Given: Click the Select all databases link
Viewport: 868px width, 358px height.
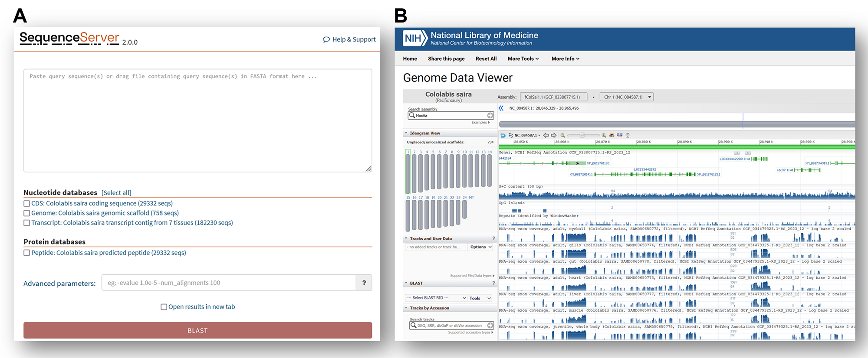Looking at the screenshot, I should click(x=116, y=193).
